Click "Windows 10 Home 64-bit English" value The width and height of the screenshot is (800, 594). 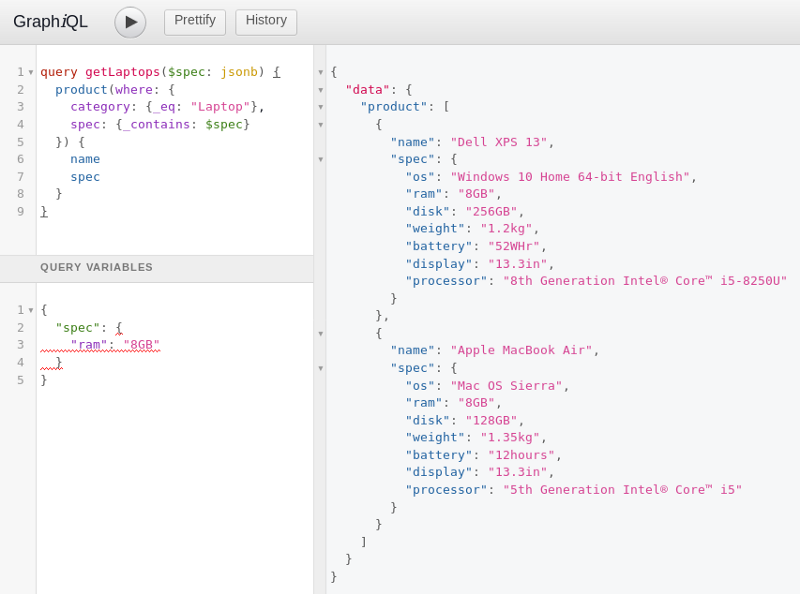(x=570, y=177)
